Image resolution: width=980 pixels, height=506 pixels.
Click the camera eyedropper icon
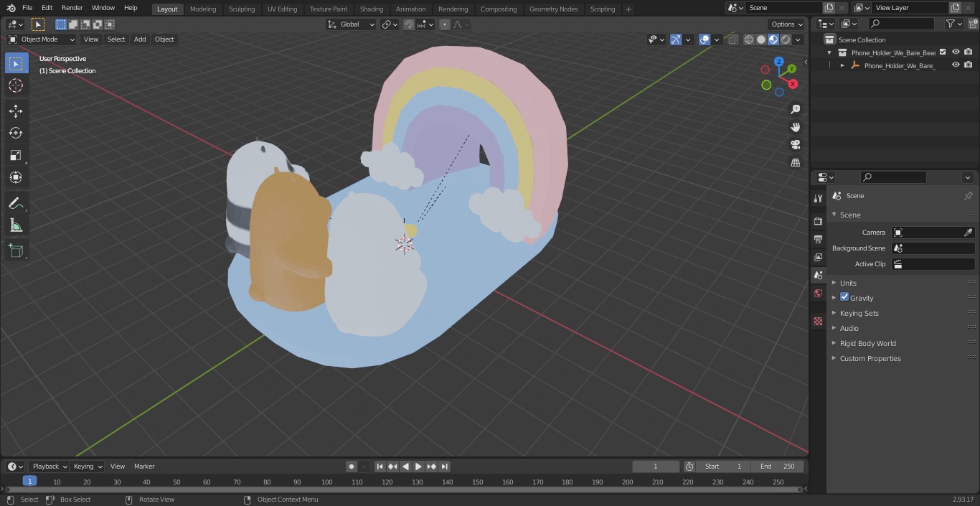(x=968, y=233)
